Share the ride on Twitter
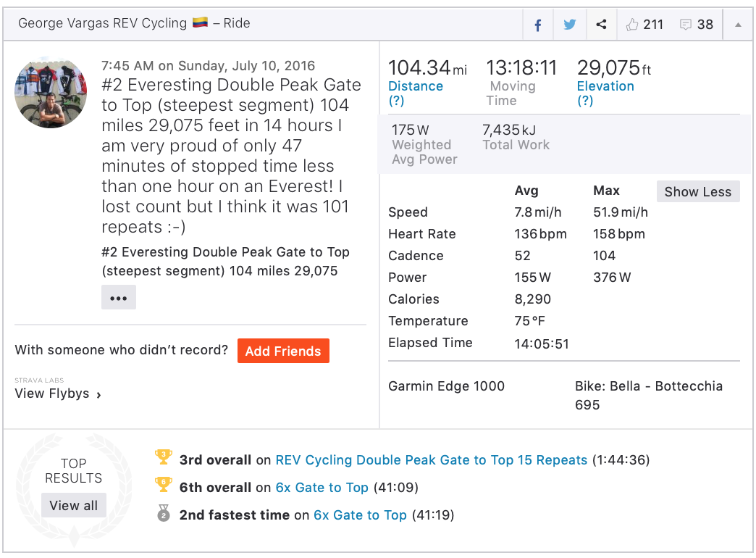Viewport: 756px width, 558px height. (x=570, y=25)
